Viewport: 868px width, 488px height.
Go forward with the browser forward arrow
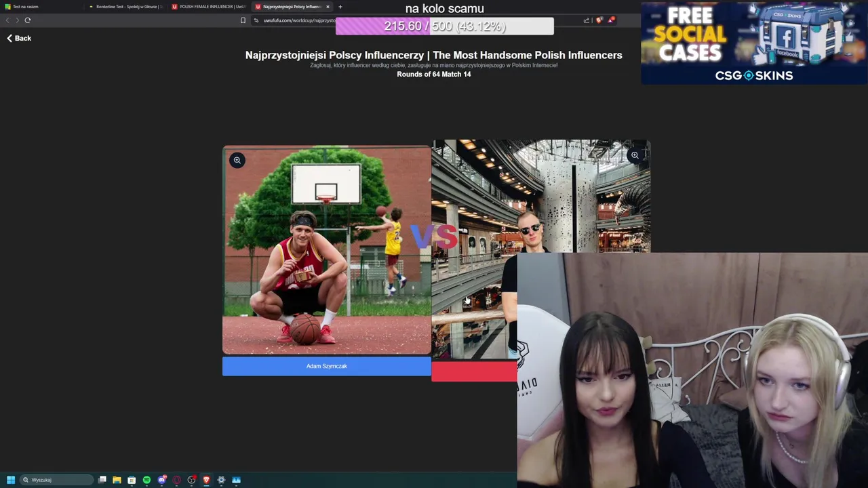click(x=17, y=20)
